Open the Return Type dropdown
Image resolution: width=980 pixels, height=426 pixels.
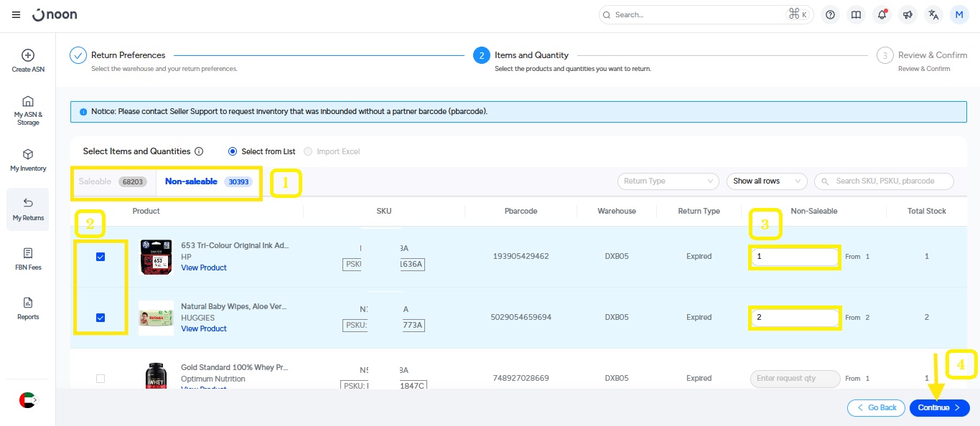[668, 181]
